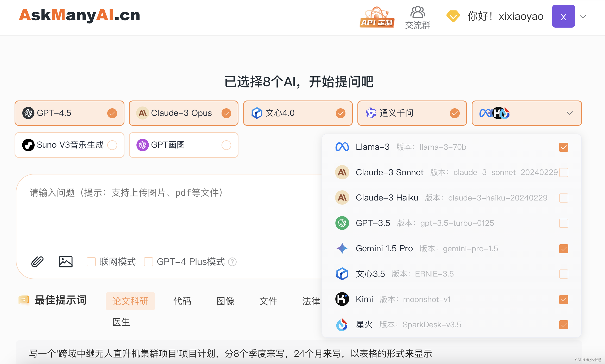The image size is (605, 364).
Task: Click version text moonshot-v1
Action: click(x=427, y=299)
